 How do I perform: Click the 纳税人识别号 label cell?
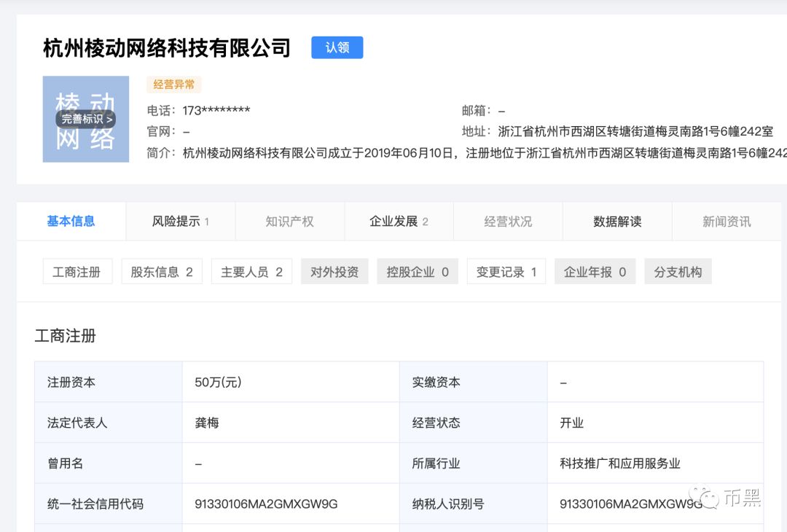click(474, 504)
